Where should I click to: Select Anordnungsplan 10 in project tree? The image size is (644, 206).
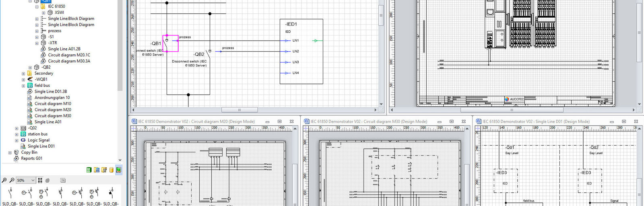(x=52, y=98)
